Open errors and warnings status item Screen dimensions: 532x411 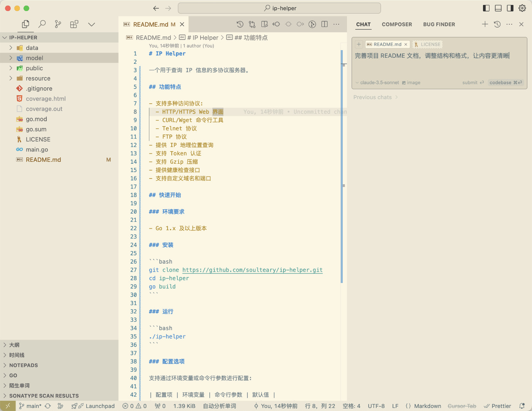(135, 406)
